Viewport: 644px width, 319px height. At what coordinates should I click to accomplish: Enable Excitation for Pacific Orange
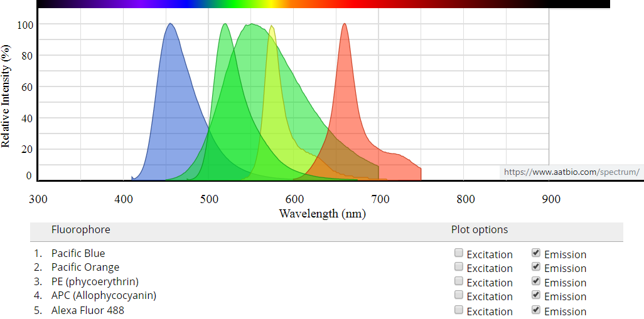(x=459, y=267)
